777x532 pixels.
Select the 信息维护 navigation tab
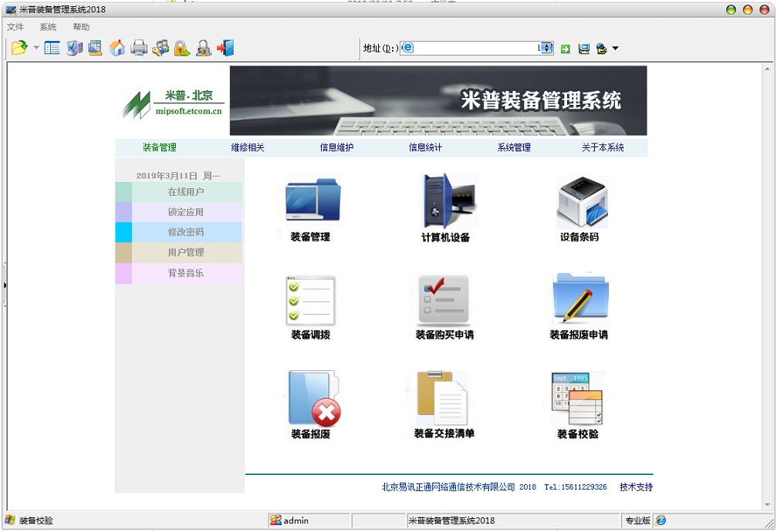[x=336, y=147]
